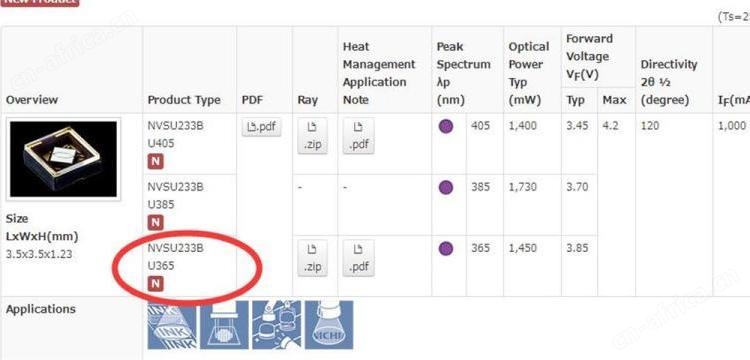
Task: Select the ink printing application icon
Action: [x=172, y=325]
